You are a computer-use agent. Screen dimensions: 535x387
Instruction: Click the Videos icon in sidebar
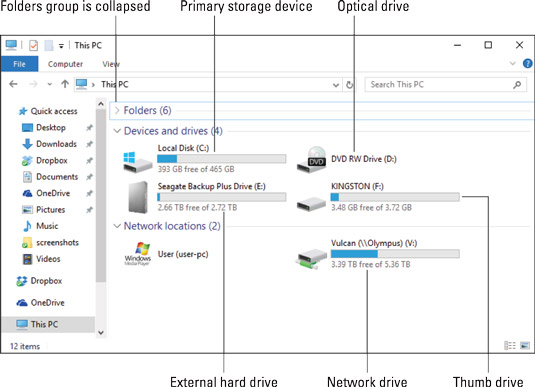[27, 259]
